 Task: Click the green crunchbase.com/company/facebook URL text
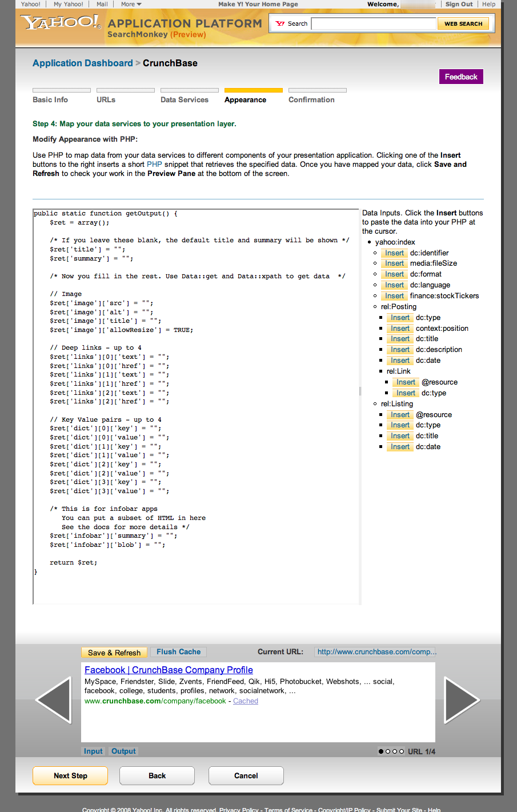[155, 701]
